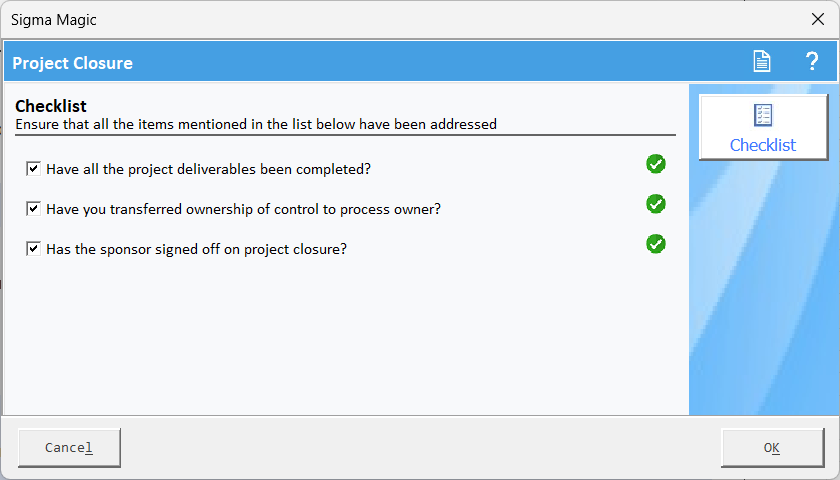Image resolution: width=840 pixels, height=480 pixels.
Task: Click 'Have you transferred ownership' label text
Action: [243, 209]
